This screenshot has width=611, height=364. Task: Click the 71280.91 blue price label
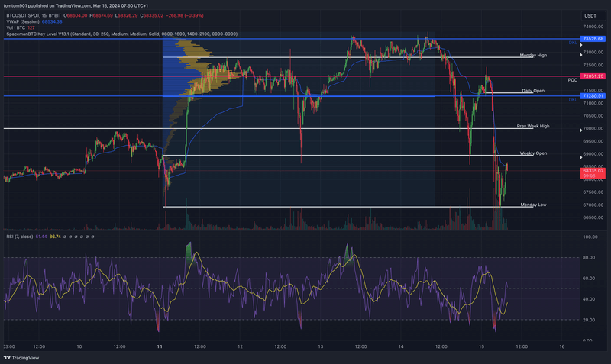[x=593, y=96]
